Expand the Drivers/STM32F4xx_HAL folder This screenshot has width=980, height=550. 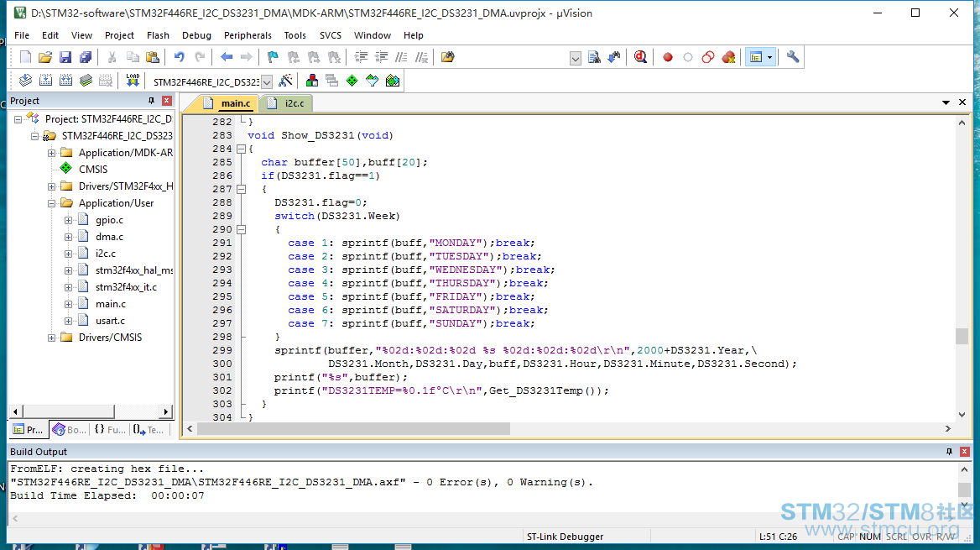point(52,186)
